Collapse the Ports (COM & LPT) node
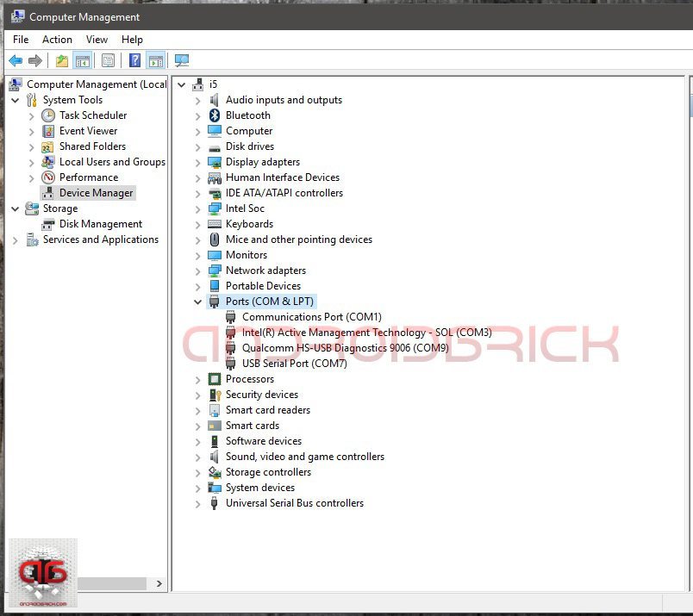 (198, 302)
